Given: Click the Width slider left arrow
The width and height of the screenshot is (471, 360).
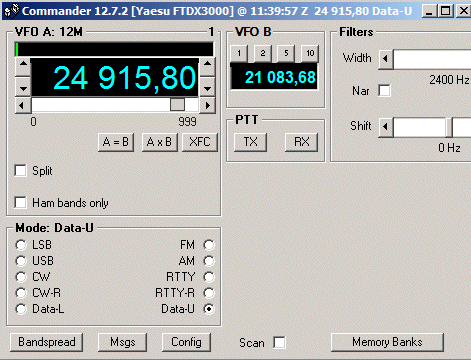Looking at the screenshot, I should (386, 59).
